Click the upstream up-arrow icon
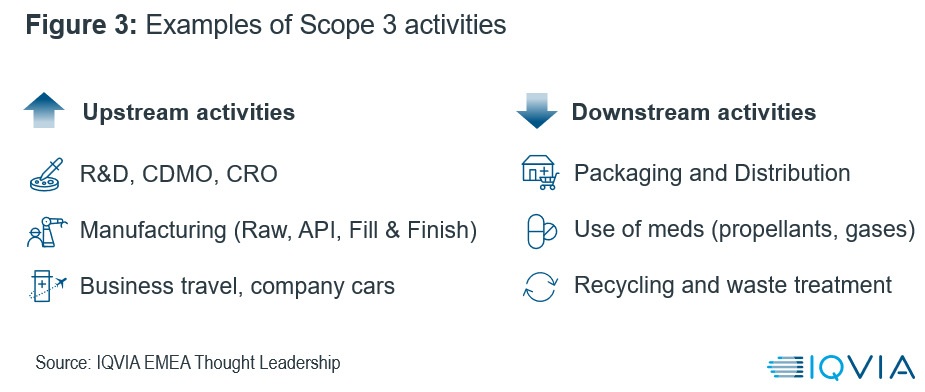This screenshot has height=392, width=925. click(44, 110)
